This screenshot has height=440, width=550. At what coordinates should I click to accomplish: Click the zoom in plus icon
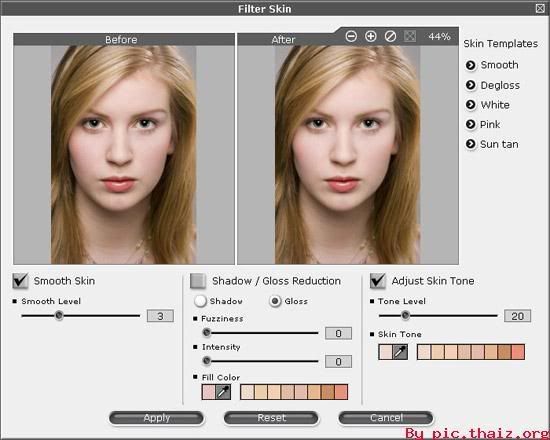370,36
